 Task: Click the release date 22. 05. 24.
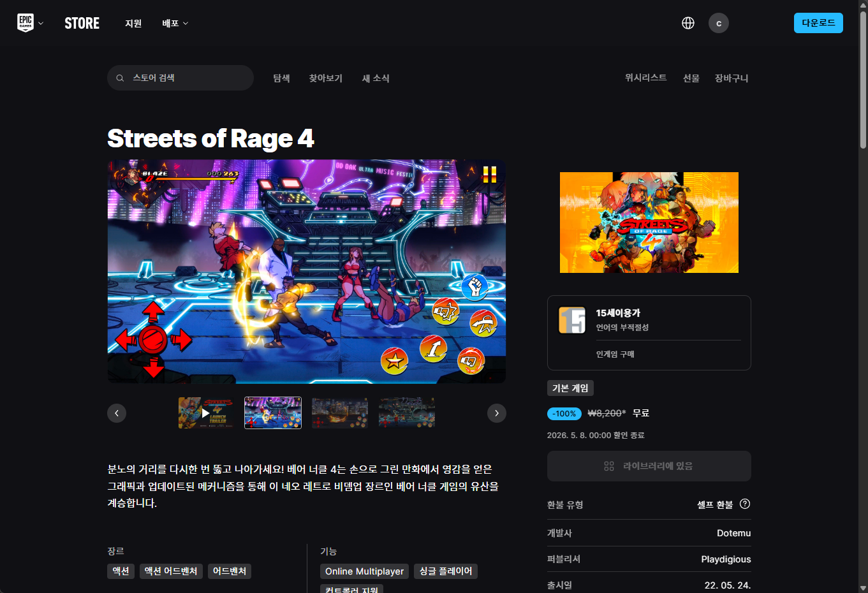[x=728, y=585]
